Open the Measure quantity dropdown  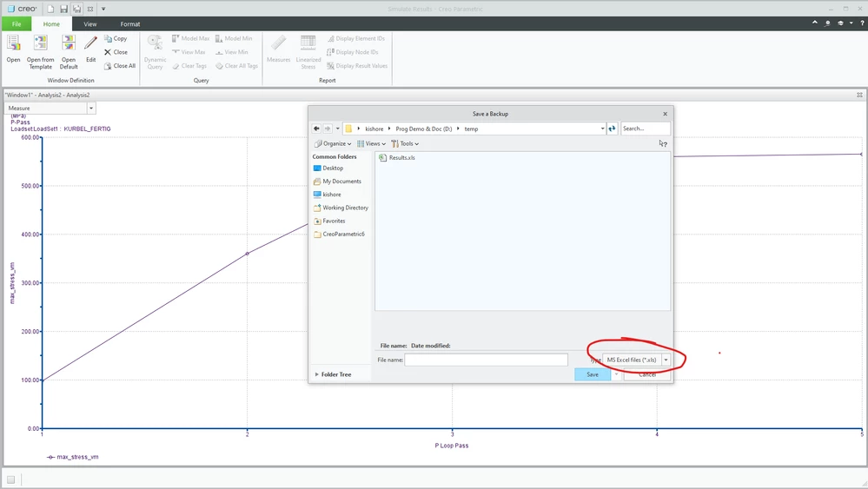(x=91, y=108)
